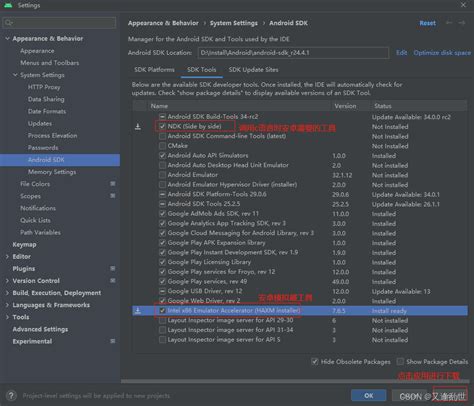Check the Android Emulator checkbox
The image size is (474, 406).
point(162,175)
